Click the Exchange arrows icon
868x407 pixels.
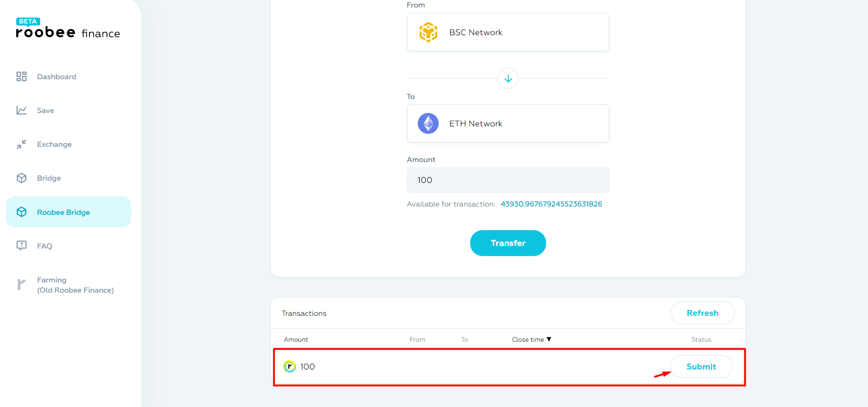point(21,144)
